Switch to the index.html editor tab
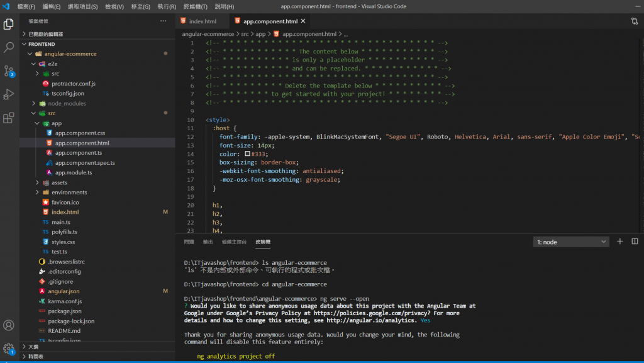Image resolution: width=644 pixels, height=363 pixels. click(201, 21)
